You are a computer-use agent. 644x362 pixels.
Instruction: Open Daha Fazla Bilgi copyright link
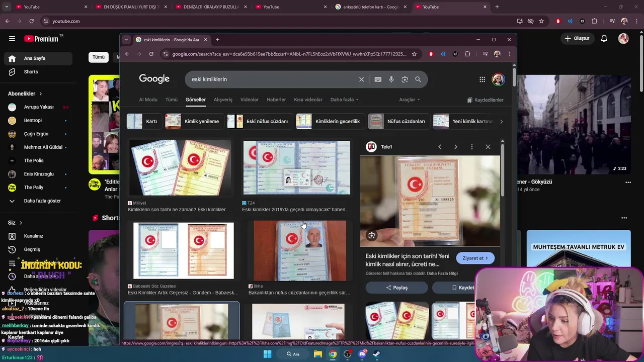[x=442, y=274]
